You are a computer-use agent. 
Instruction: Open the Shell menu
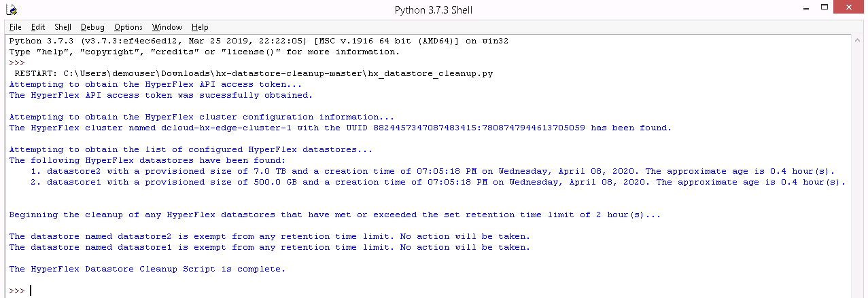pos(63,27)
